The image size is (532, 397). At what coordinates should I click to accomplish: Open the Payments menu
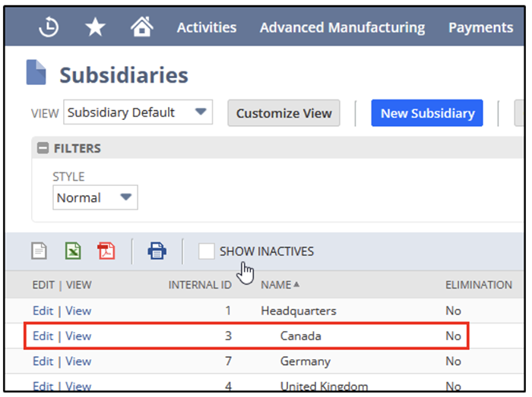pos(480,27)
